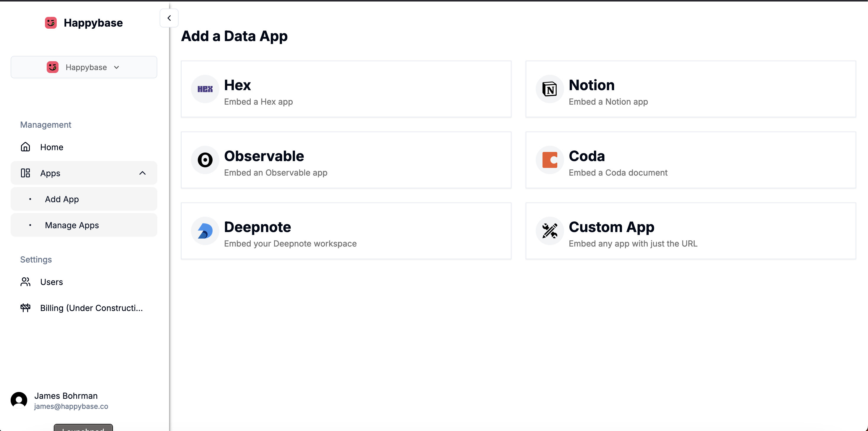The height and width of the screenshot is (431, 868).
Task: Click James Bohrman's avatar icon
Action: point(19,400)
